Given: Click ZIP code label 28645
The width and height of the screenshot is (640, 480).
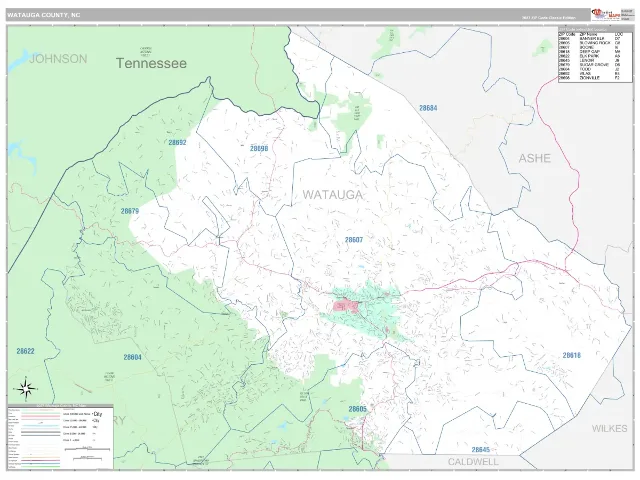Looking at the screenshot, I should 480,450.
